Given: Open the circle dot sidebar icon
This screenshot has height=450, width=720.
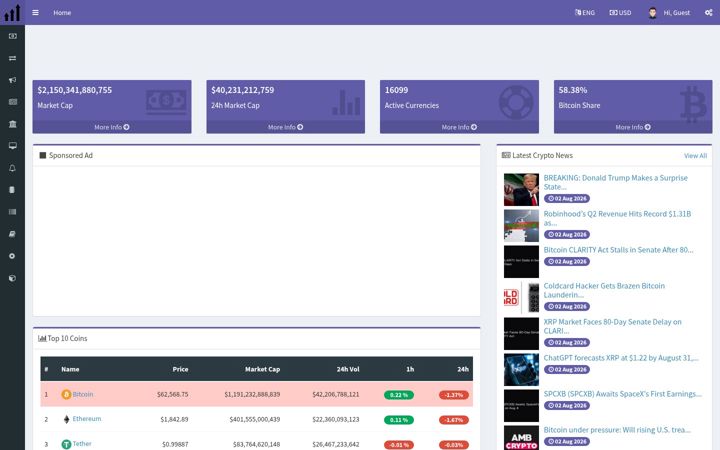Looking at the screenshot, I should coord(12,256).
